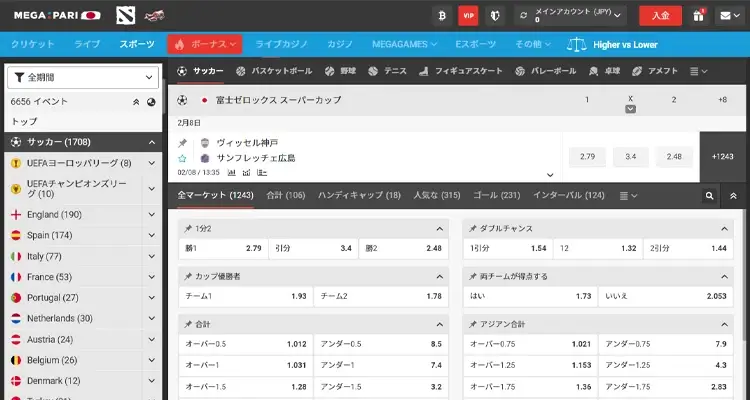Image resolution: width=750 pixels, height=400 pixels.
Task: Collapse the サッカー (1708) section
Action: 152,142
